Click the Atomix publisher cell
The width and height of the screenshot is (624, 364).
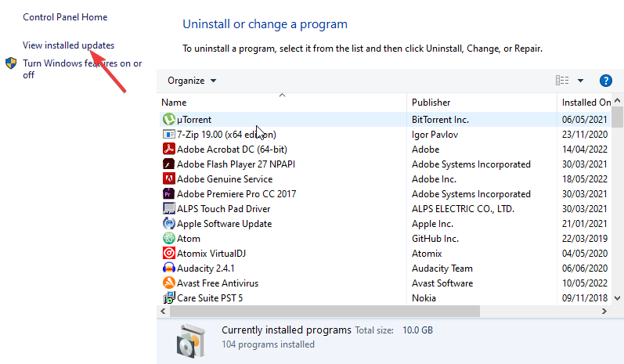[427, 254]
